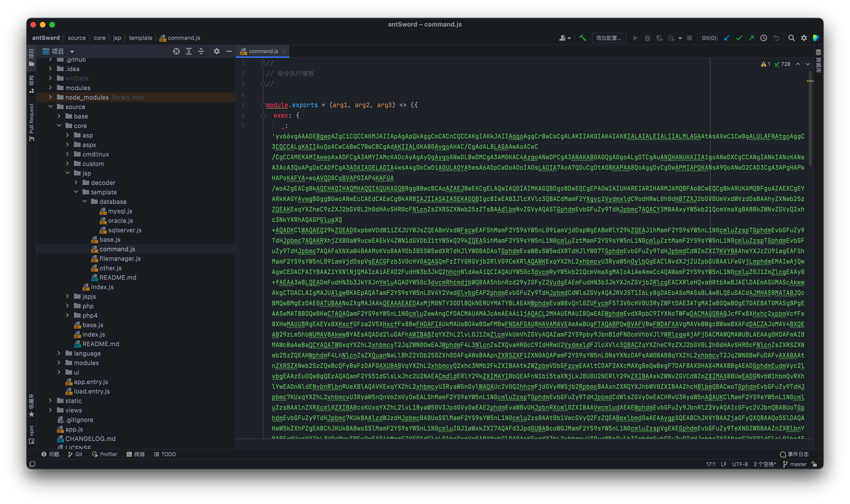The height and width of the screenshot is (504, 850).
Task: Click the Build project hammer icon
Action: (583, 38)
